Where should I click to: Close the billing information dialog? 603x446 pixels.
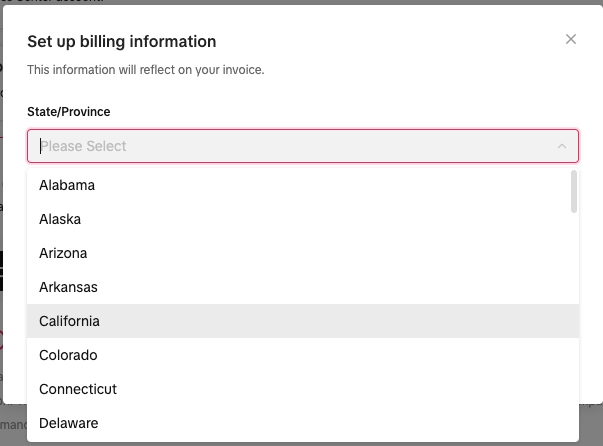(571, 40)
